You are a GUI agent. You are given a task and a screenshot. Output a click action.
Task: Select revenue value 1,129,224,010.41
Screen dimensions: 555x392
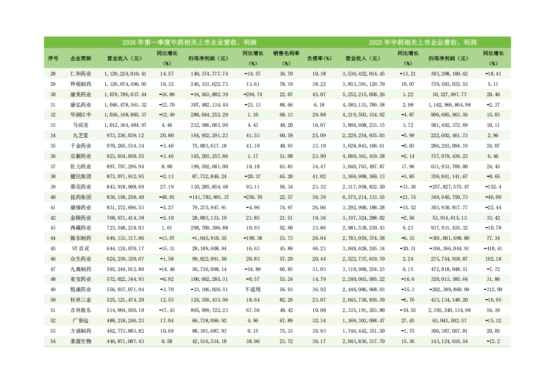126,74
